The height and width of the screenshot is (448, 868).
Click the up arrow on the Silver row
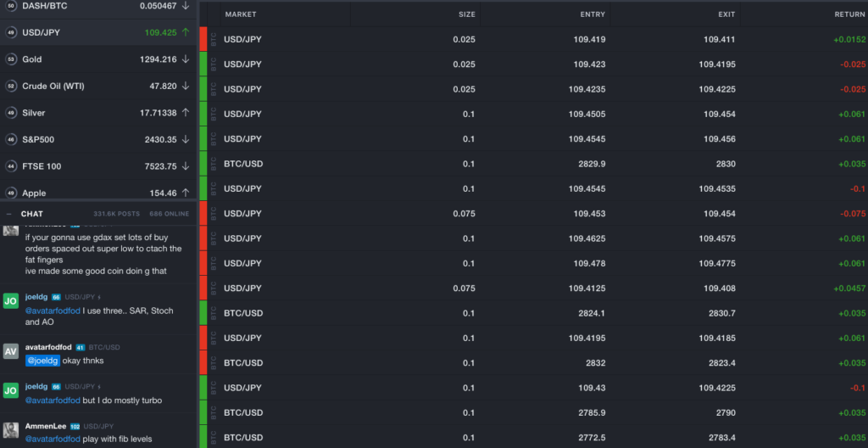[x=186, y=113]
